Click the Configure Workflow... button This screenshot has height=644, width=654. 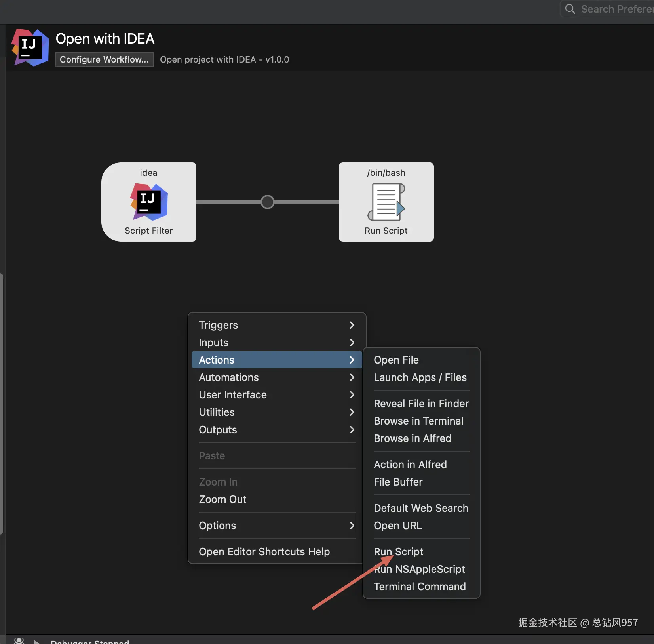pos(105,59)
